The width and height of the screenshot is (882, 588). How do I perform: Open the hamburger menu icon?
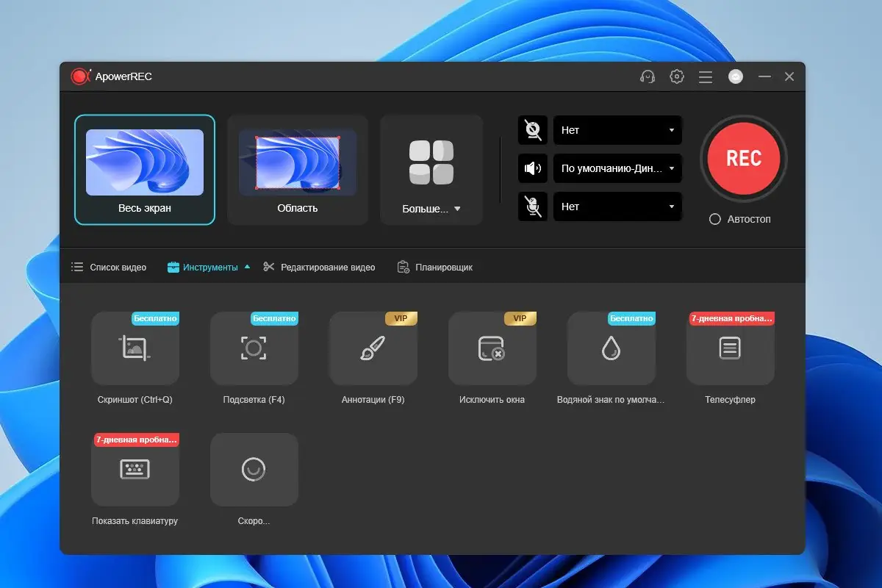coord(706,76)
